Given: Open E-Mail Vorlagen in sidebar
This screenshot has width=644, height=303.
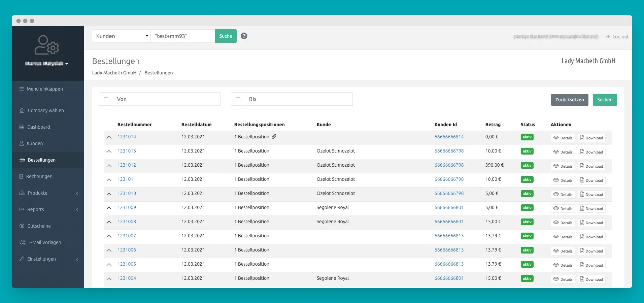Looking at the screenshot, I should (40, 242).
